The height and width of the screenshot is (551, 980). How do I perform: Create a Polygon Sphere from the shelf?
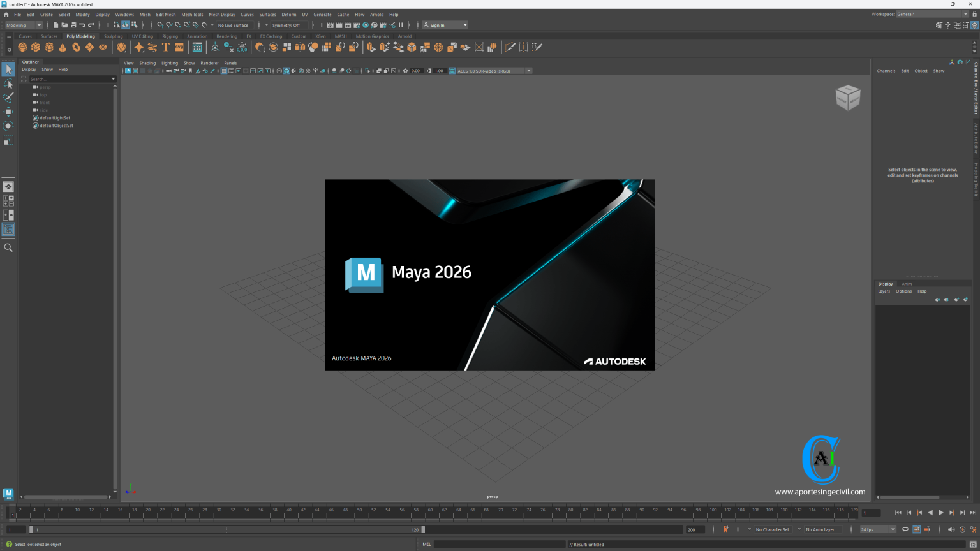tap(22, 47)
